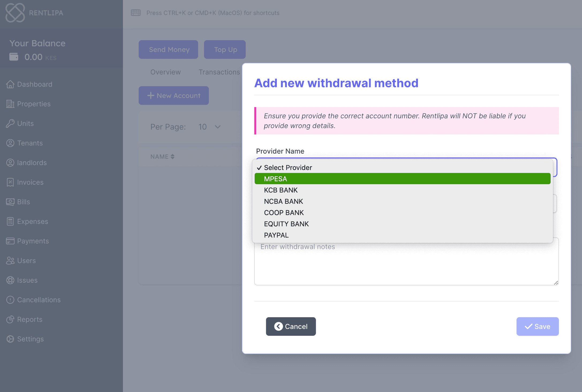Click the Issues lifebuoy icon

tap(10, 280)
